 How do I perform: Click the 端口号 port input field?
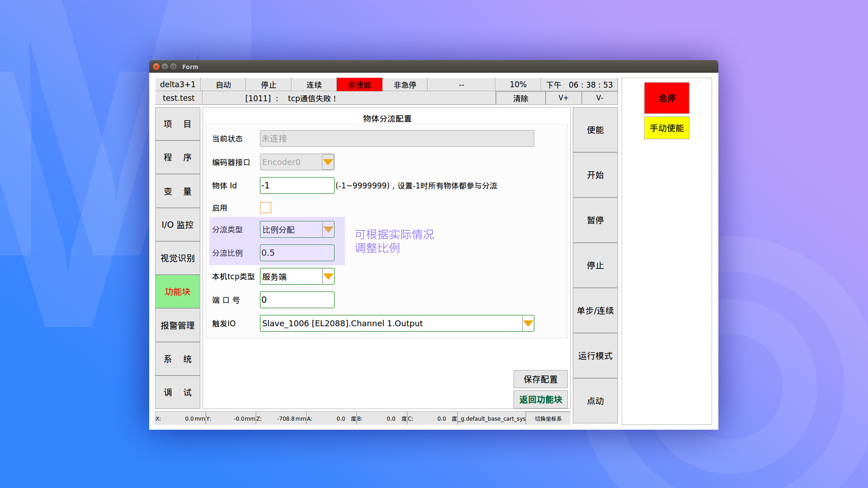pyautogui.click(x=297, y=300)
